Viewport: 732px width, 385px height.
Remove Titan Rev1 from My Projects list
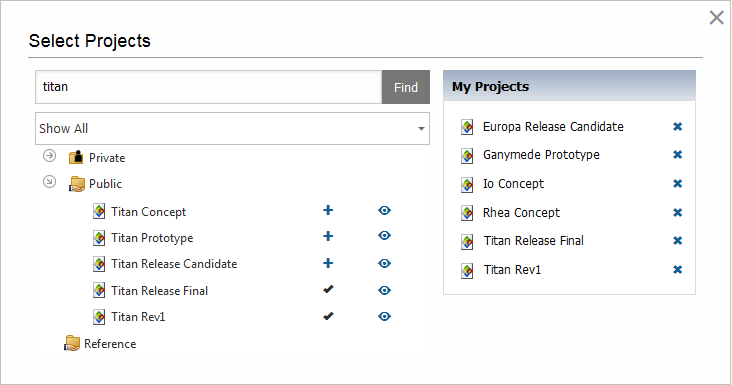(x=677, y=269)
